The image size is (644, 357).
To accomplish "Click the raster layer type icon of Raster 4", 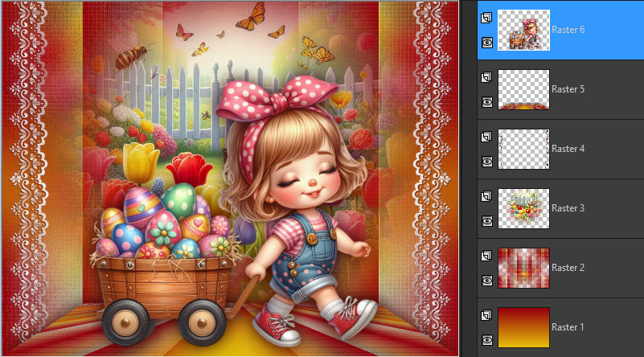I will tap(486, 137).
